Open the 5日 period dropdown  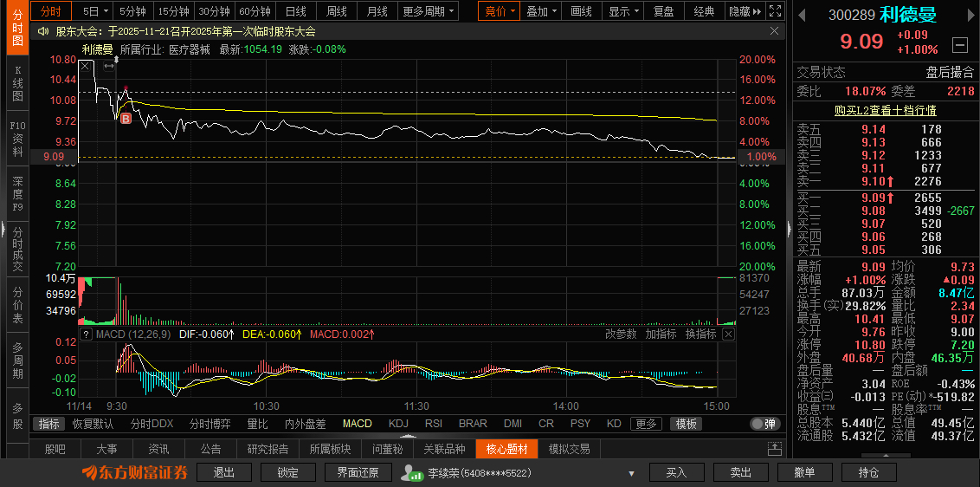click(x=95, y=11)
